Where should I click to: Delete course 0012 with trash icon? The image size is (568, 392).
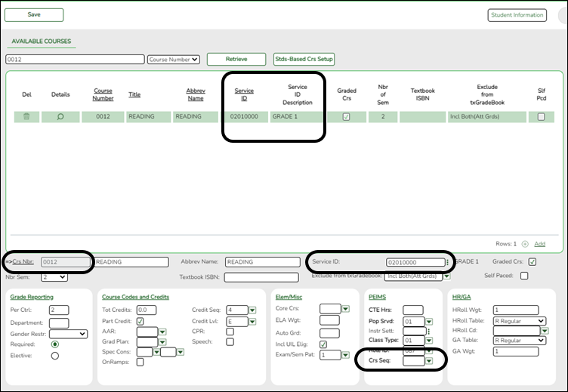coord(26,117)
